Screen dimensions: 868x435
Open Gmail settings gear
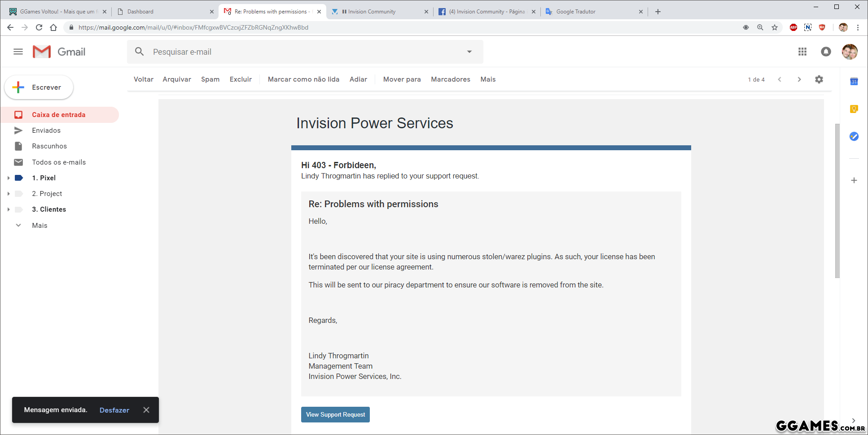[819, 79]
